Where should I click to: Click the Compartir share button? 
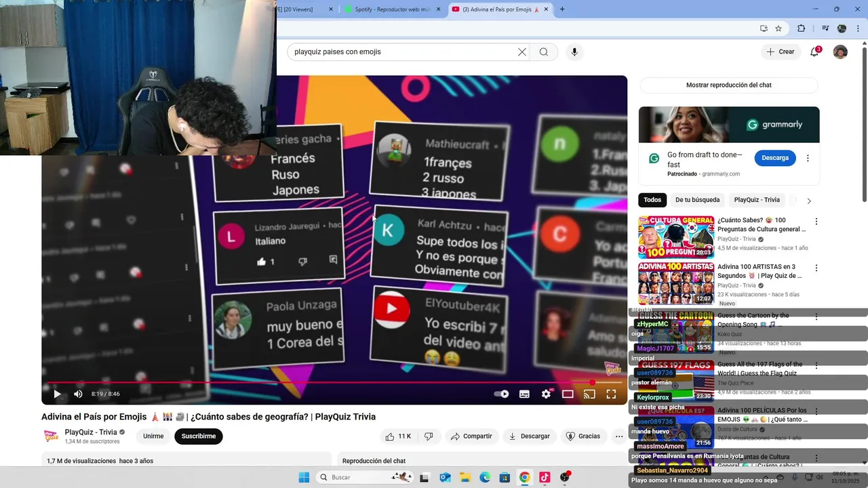click(x=471, y=436)
